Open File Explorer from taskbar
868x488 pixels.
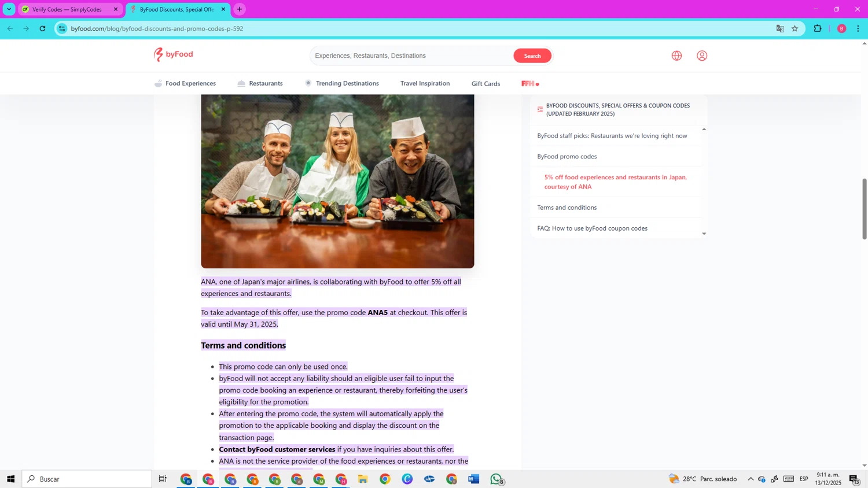tap(363, 479)
